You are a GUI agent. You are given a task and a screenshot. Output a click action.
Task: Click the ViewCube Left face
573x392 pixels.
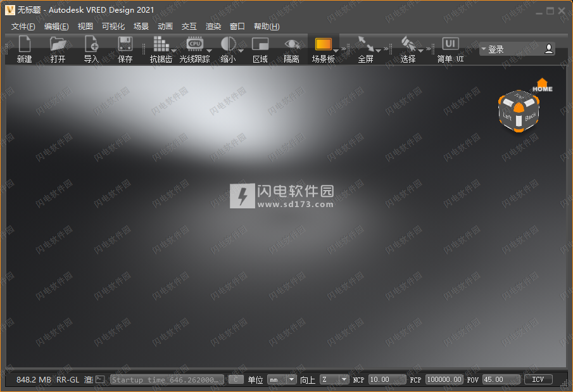pos(507,117)
